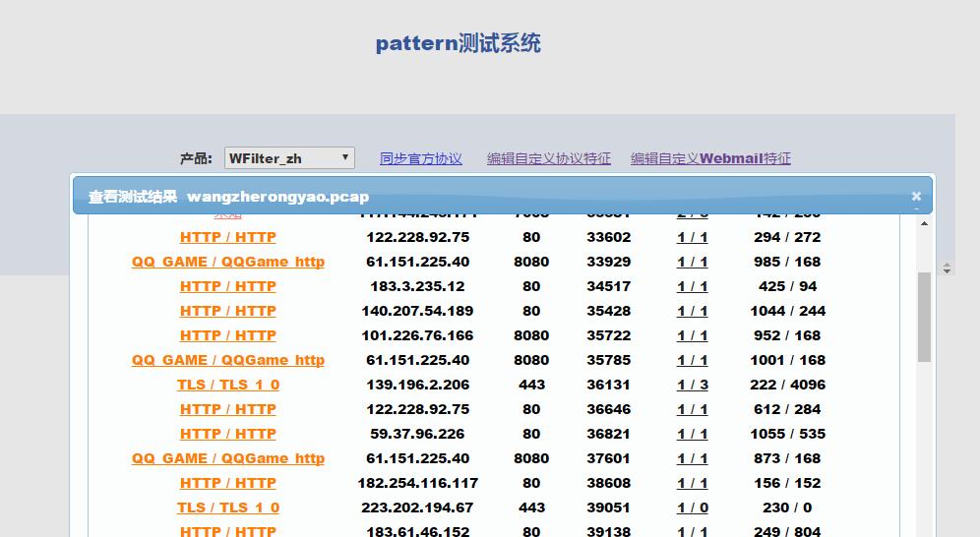Select the IP address 223.202.194.67
Image resolution: width=980 pixels, height=537 pixels.
(x=417, y=507)
